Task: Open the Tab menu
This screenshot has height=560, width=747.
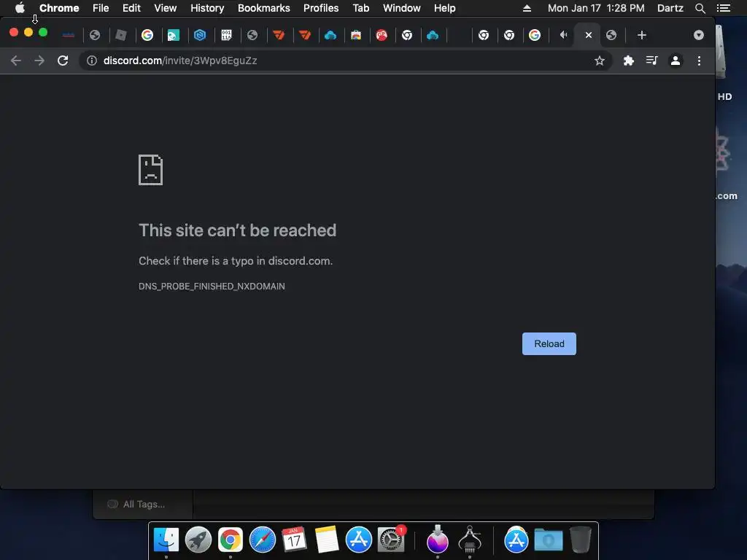Action: [x=360, y=8]
